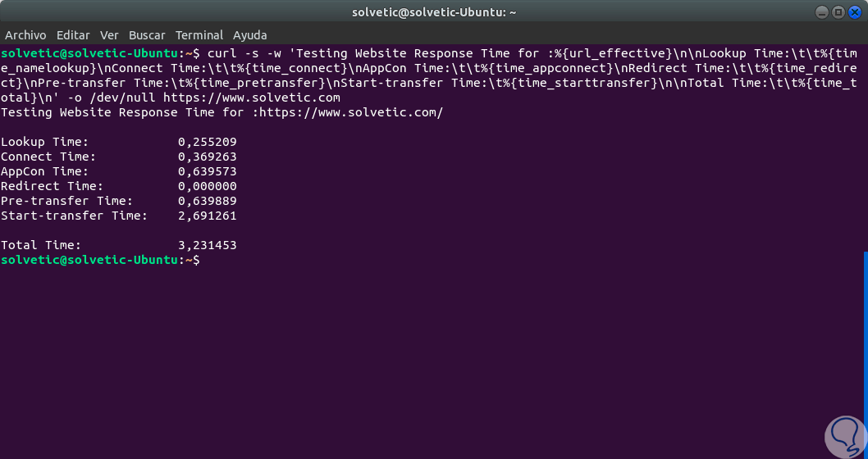868x459 pixels.
Task: Maximize the terminal window
Action: tap(838, 12)
